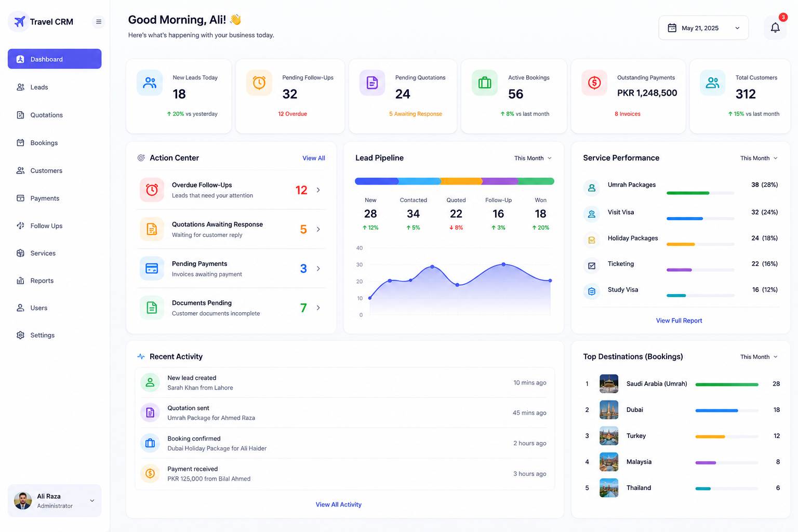
Task: Open notifications bell icon
Action: click(775, 28)
